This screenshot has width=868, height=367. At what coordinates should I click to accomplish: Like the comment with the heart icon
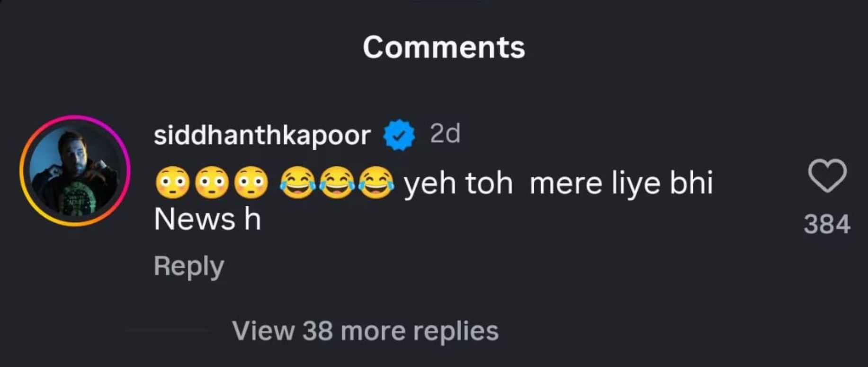[x=827, y=176]
